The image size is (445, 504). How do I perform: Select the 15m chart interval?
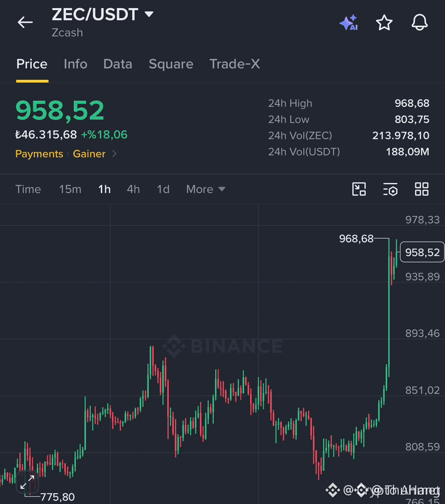(x=70, y=189)
